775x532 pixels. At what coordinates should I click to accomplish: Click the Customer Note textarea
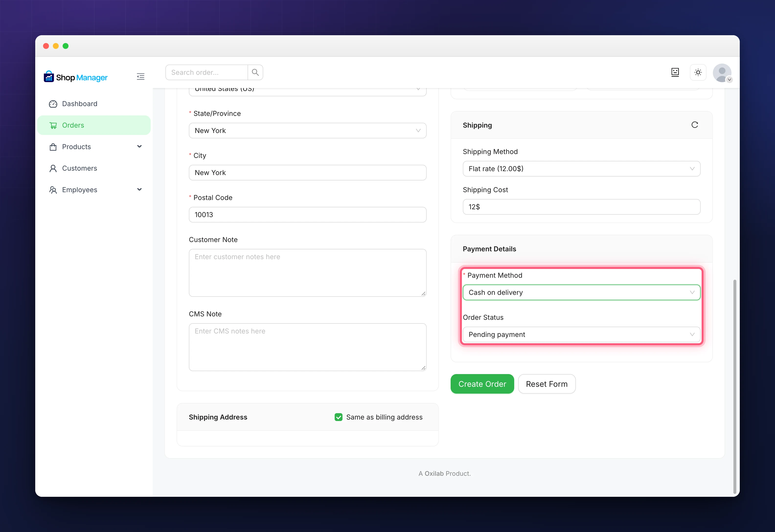tap(308, 273)
